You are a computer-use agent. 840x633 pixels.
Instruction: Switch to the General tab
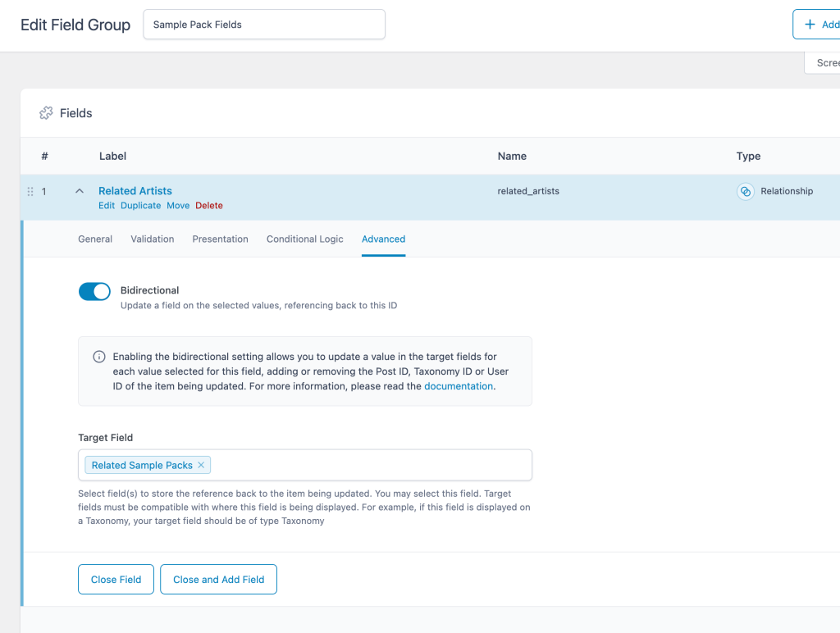(95, 239)
